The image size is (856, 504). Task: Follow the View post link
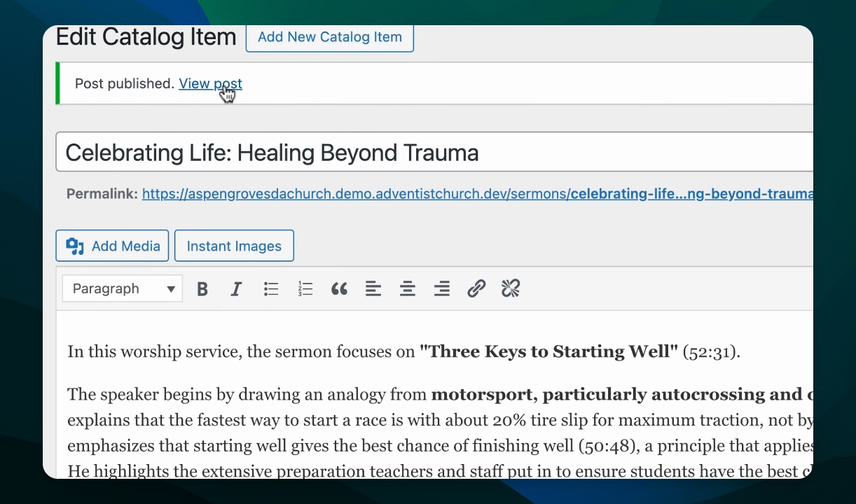[x=210, y=84]
